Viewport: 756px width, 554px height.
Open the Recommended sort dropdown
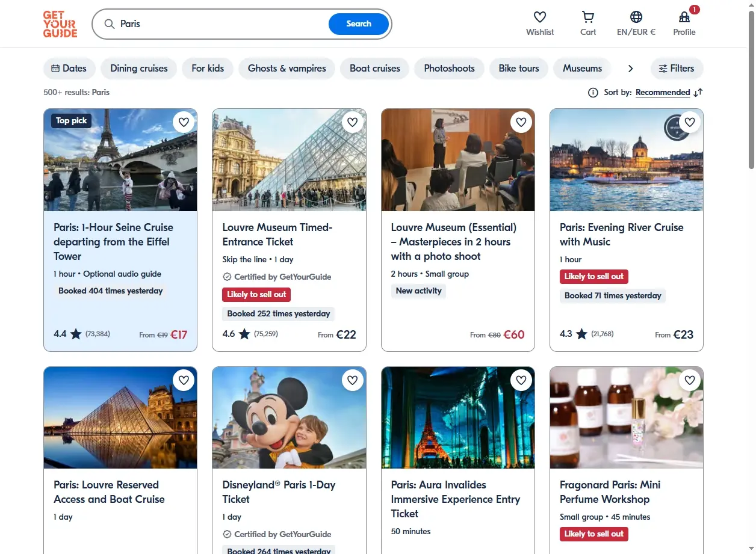tap(663, 93)
